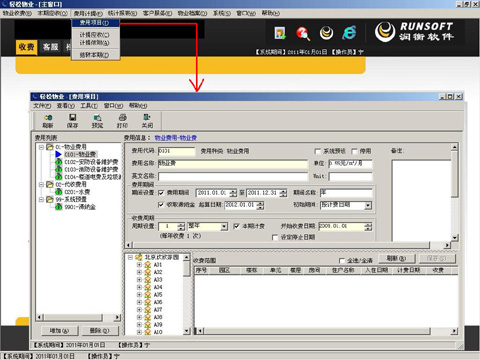The image size is (480, 360).
Task: Uncheck the 收取滞纳金 checkbox
Action: 161,205
